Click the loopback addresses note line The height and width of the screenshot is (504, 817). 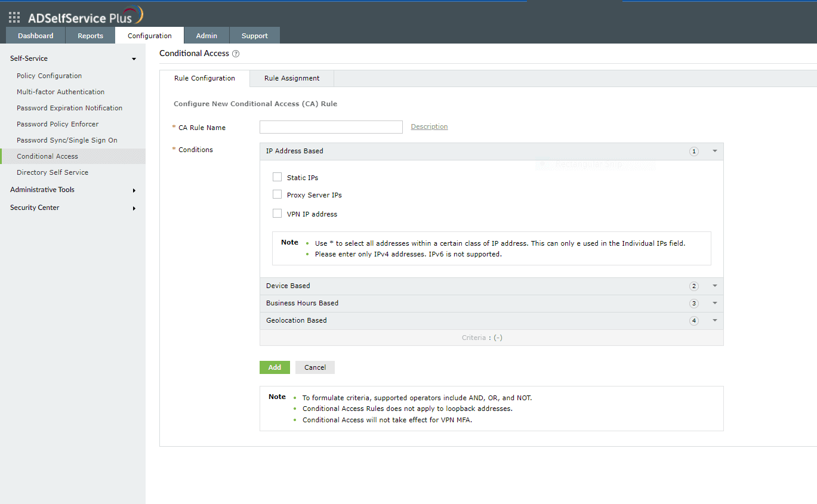pyautogui.click(x=408, y=409)
